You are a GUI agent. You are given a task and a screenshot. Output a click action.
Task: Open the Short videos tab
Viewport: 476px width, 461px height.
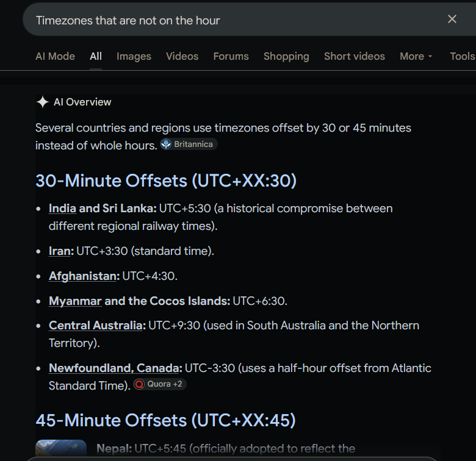pos(355,57)
